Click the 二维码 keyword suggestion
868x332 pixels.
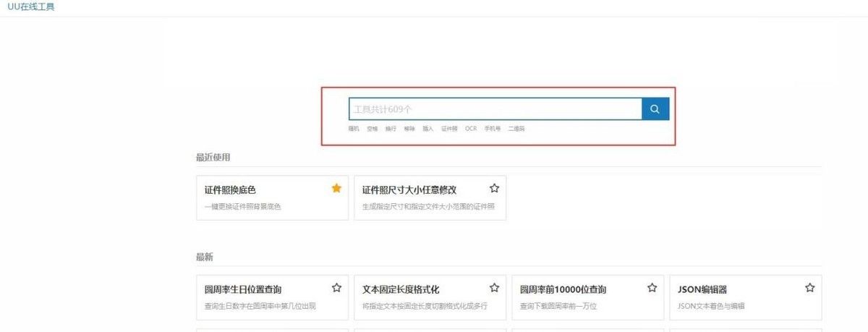(x=516, y=129)
